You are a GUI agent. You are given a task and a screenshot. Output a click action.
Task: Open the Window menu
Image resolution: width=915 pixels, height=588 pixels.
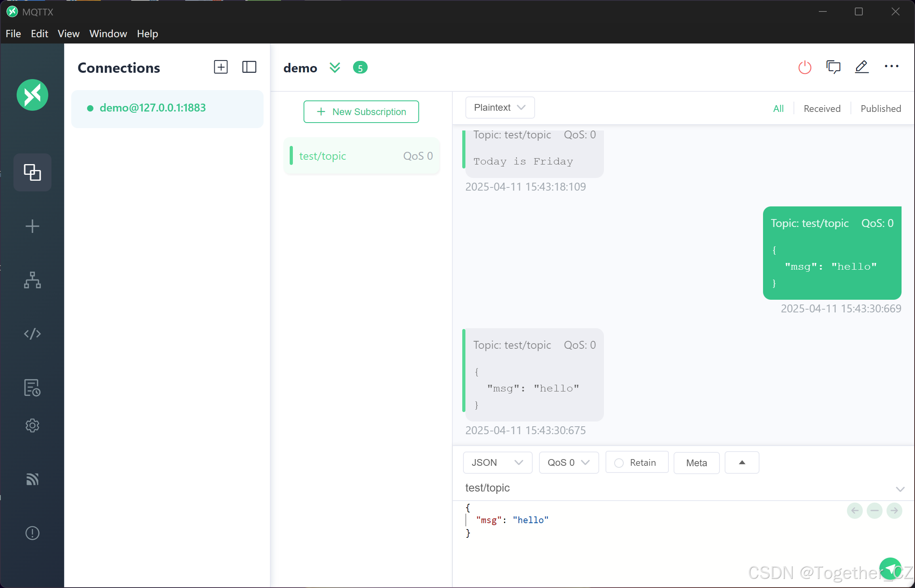tap(108, 34)
